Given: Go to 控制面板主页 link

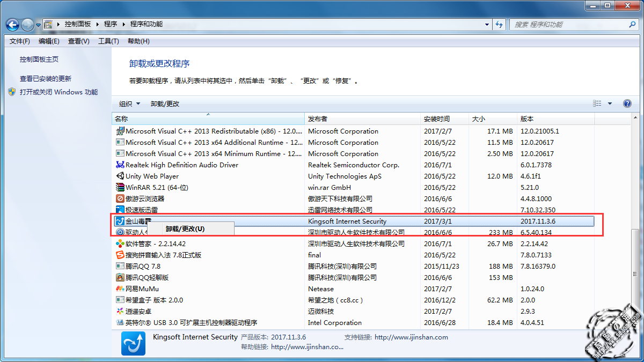Looking at the screenshot, I should (x=39, y=60).
